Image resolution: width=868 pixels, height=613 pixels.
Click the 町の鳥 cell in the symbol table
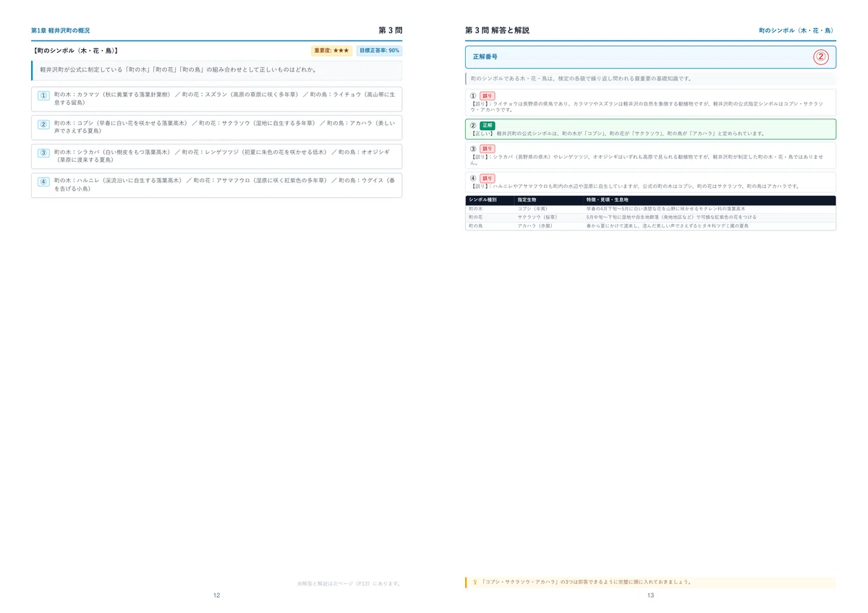point(475,226)
